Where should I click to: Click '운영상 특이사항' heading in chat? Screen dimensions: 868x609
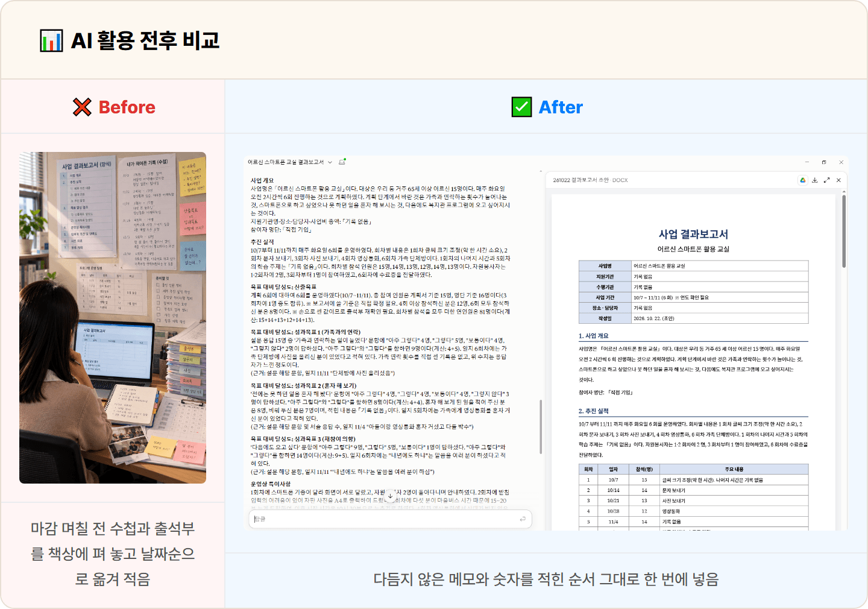tap(271, 484)
